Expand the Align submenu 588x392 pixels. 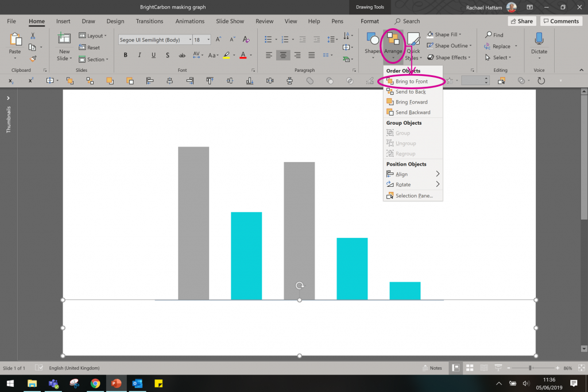(x=400, y=174)
